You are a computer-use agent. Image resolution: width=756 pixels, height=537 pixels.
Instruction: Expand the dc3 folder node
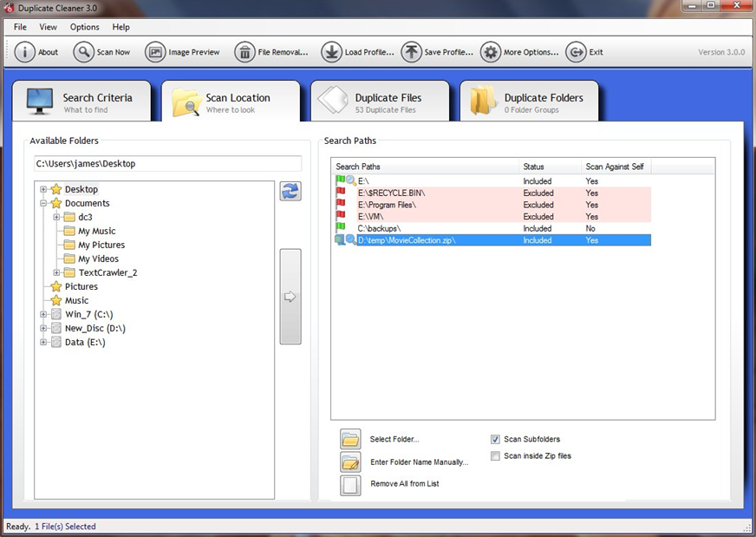point(56,217)
